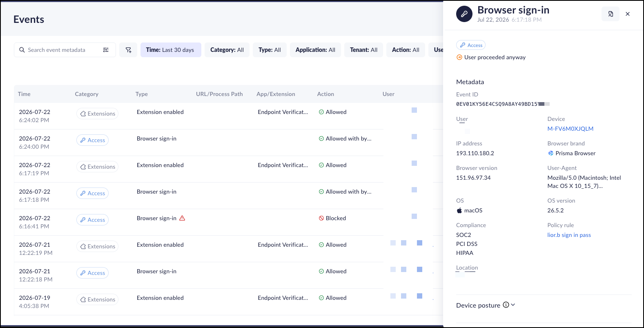The image size is (644, 328).
Task: Click the User-Agent Mozilla/5.0 text
Action: tap(584, 182)
